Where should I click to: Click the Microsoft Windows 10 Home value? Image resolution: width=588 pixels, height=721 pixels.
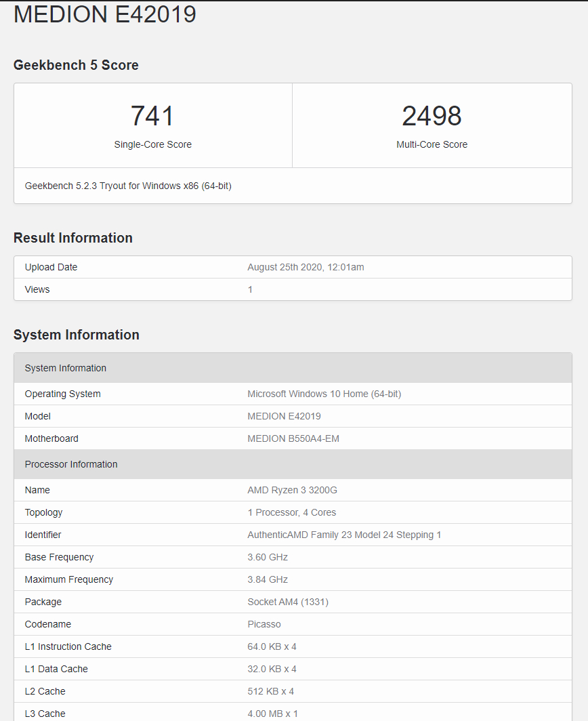pyautogui.click(x=324, y=394)
